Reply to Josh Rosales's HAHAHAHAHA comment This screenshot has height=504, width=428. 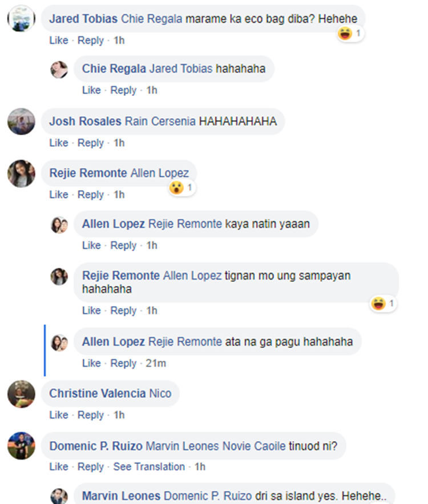[x=91, y=143]
